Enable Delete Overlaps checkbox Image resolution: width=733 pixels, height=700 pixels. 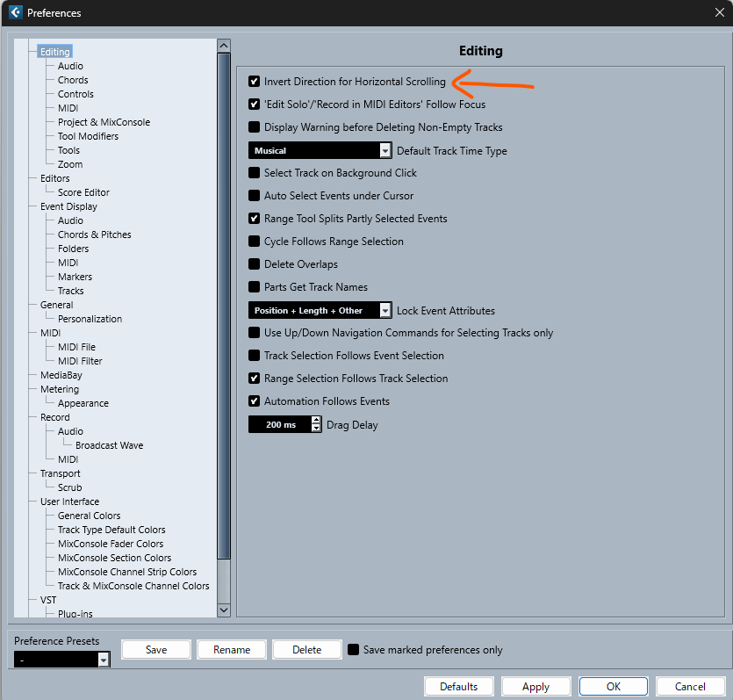click(x=255, y=264)
